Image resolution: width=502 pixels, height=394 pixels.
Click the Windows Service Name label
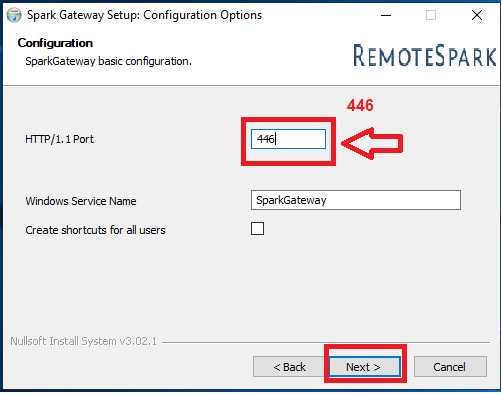coord(81,201)
